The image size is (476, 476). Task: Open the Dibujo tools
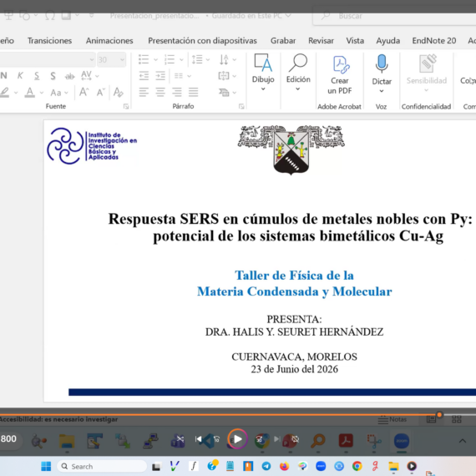[x=263, y=73]
